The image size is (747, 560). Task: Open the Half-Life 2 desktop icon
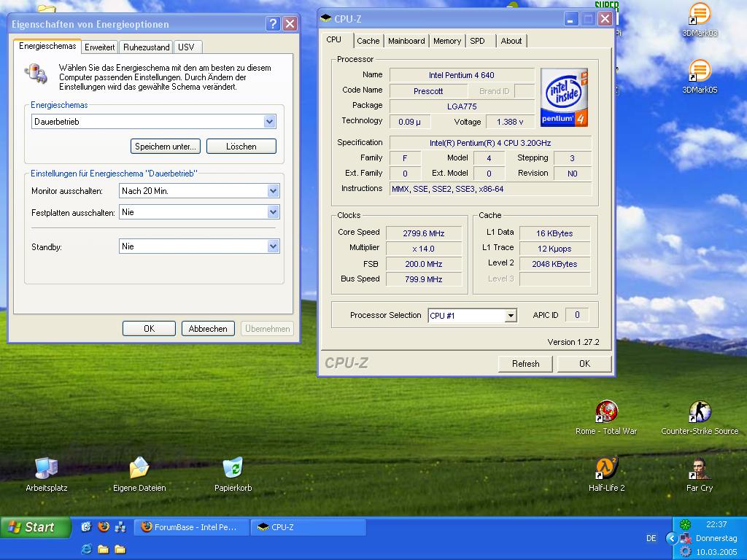click(x=606, y=474)
